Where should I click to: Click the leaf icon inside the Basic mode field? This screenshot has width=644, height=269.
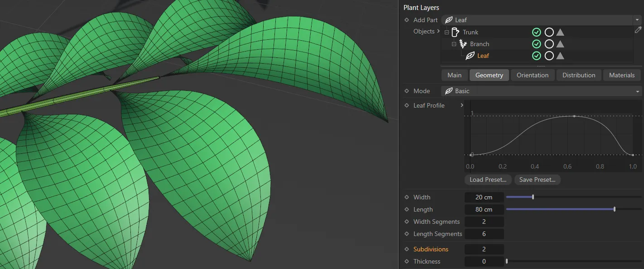click(x=448, y=91)
